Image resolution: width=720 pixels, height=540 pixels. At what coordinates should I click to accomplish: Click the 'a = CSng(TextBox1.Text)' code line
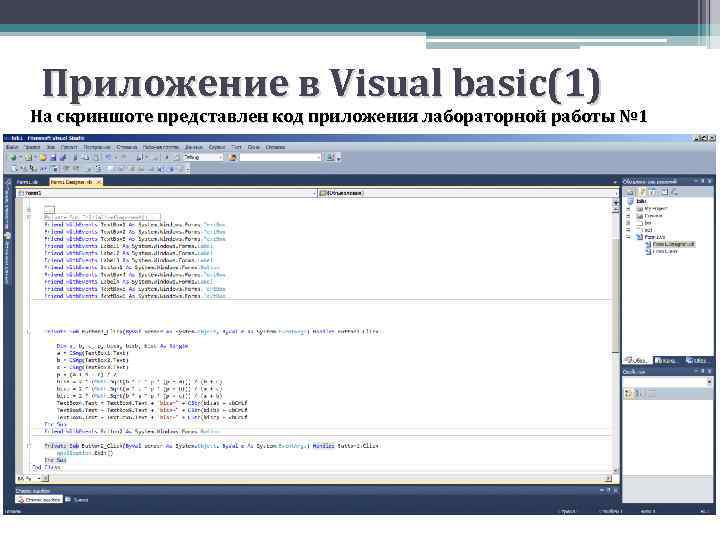click(x=93, y=354)
